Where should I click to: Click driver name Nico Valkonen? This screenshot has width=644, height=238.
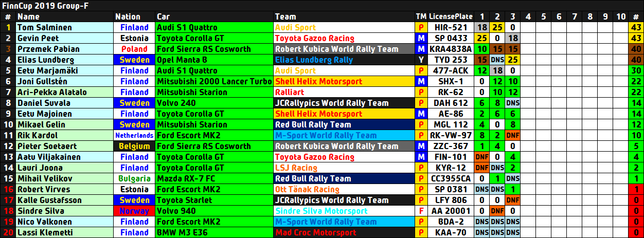(45, 222)
